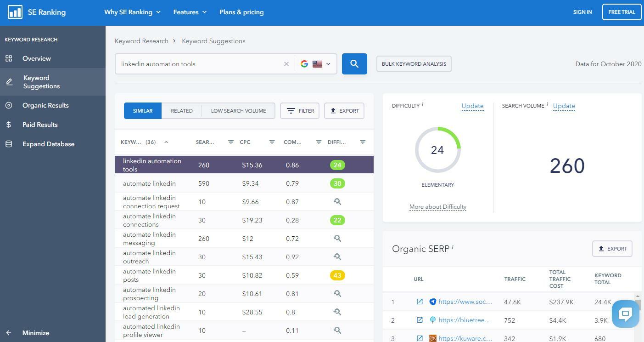Expand the Why SE Ranking menu
Viewport: 644px width, 342px height.
point(132,12)
